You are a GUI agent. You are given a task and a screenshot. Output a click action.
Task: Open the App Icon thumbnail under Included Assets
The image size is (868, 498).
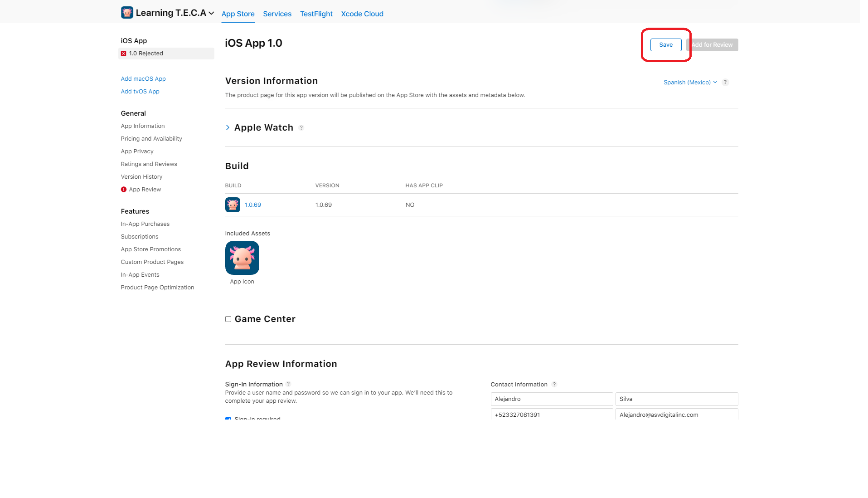242,258
